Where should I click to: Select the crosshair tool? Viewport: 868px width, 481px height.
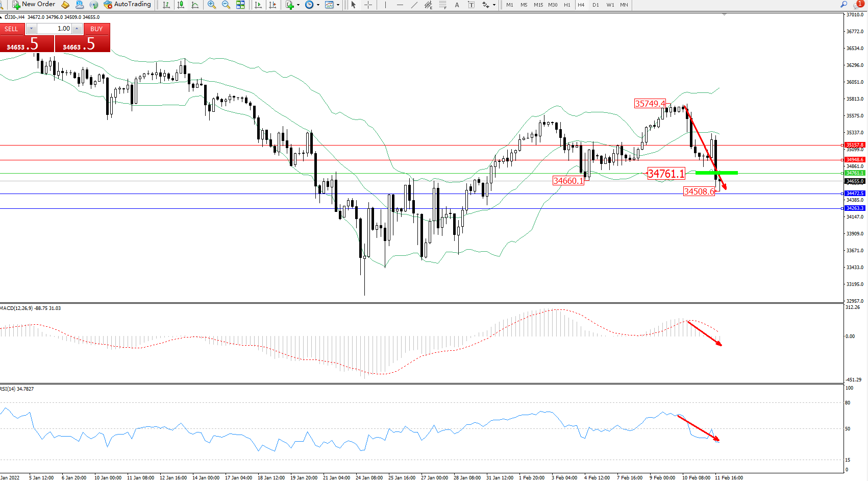click(x=368, y=5)
